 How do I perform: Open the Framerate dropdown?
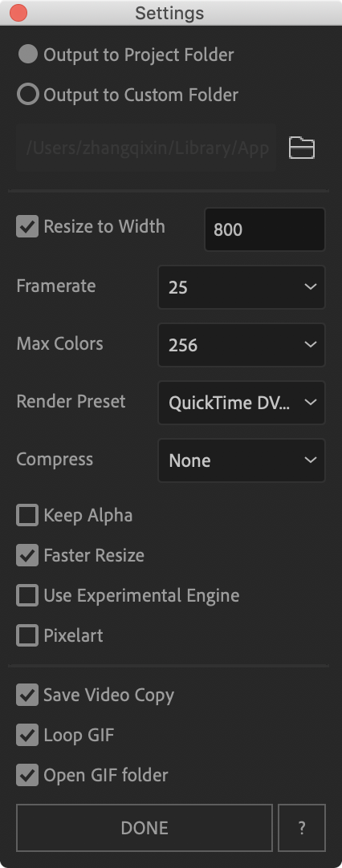pyautogui.click(x=242, y=286)
